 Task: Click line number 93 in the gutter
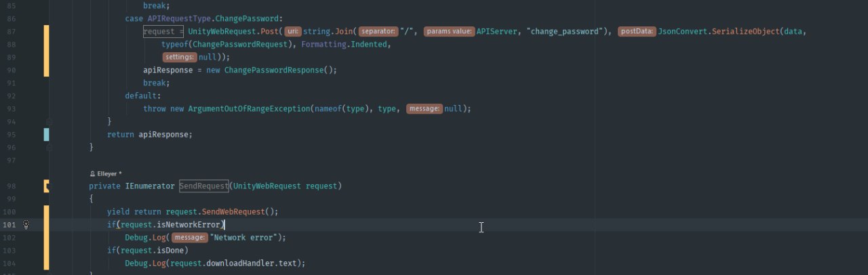11,108
